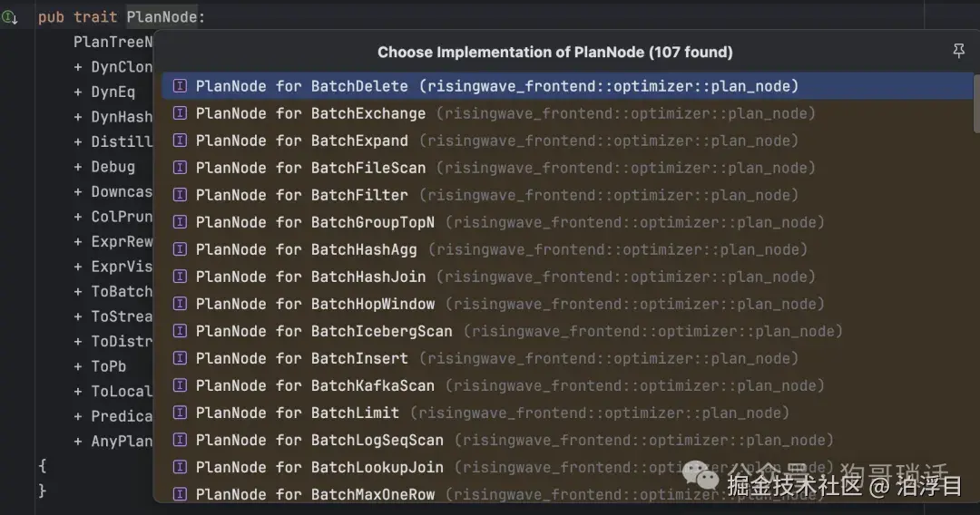The height and width of the screenshot is (515, 980).
Task: Choose PlanNode for BatchLogSeqScan
Action: coord(319,440)
